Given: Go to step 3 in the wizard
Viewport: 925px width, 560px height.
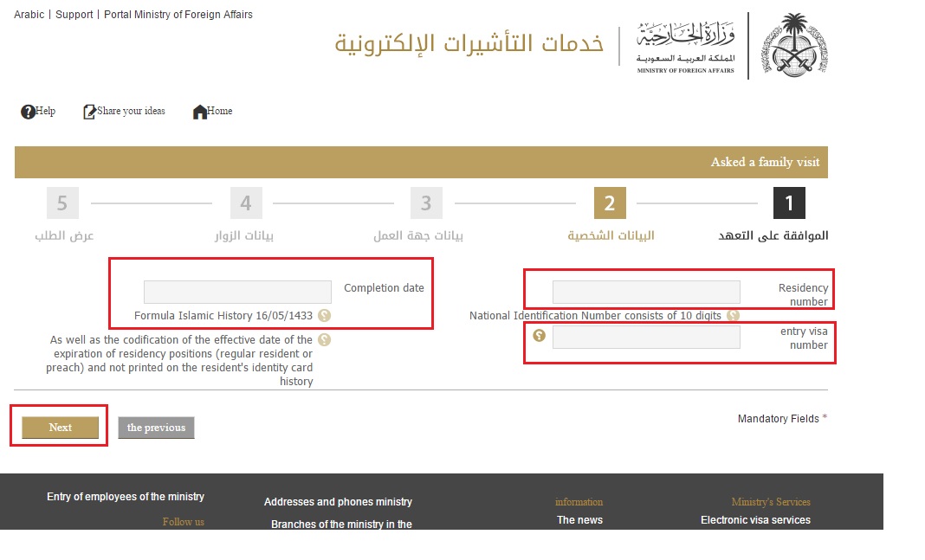Looking at the screenshot, I should click(x=426, y=203).
